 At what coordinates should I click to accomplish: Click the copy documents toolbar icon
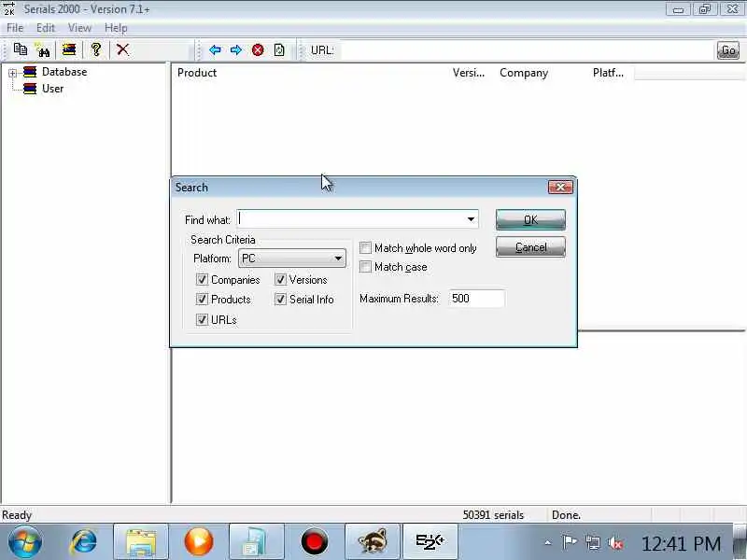[x=21, y=49]
